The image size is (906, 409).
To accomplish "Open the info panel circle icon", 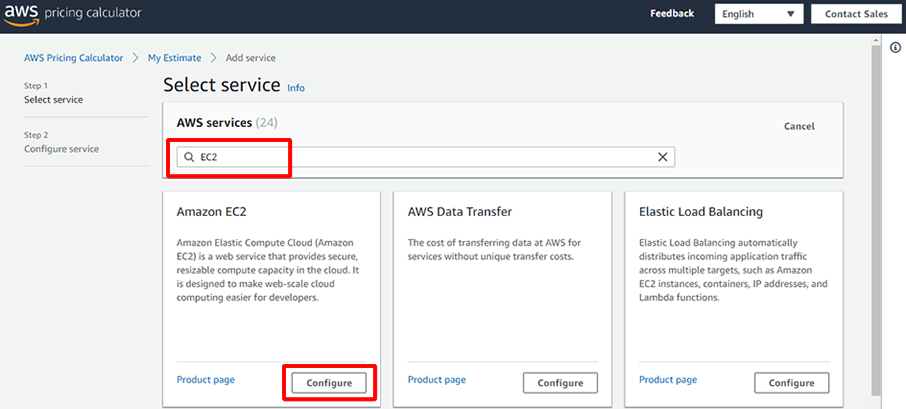I will [x=896, y=47].
